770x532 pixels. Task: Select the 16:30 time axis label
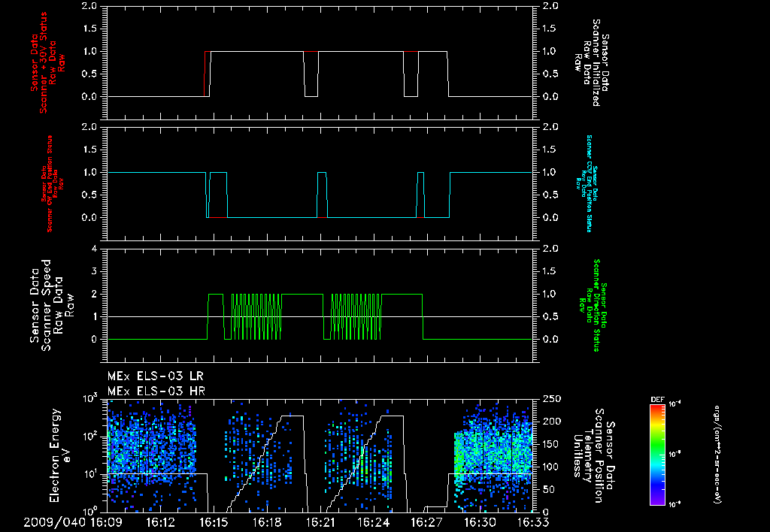(480, 522)
